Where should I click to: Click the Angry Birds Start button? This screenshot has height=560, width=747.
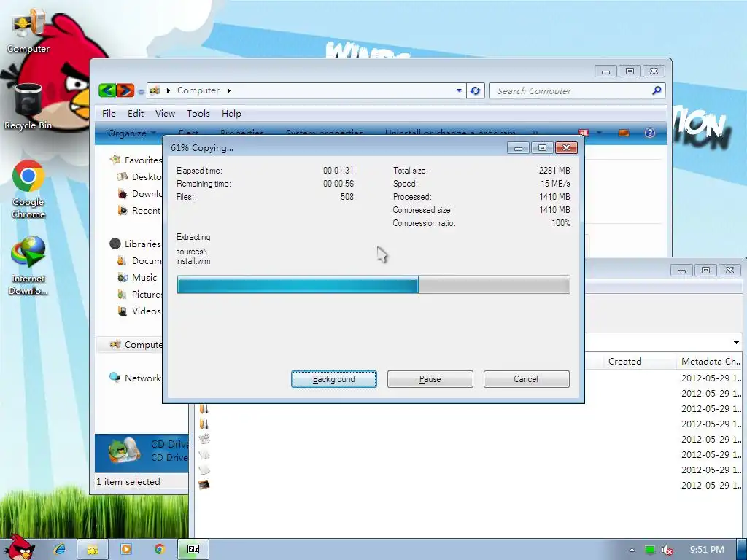point(20,547)
